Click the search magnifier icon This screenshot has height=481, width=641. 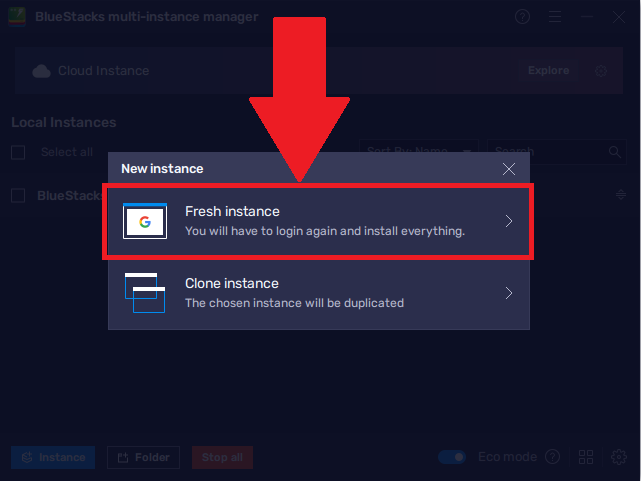coord(614,152)
